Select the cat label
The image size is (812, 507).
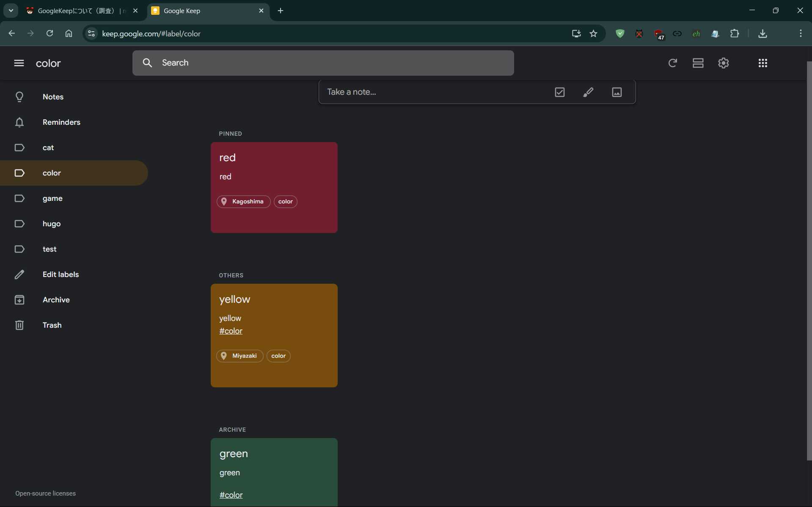coord(74,148)
